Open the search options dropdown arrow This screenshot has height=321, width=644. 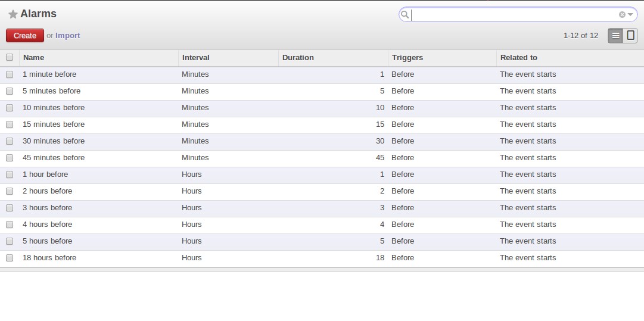630,15
